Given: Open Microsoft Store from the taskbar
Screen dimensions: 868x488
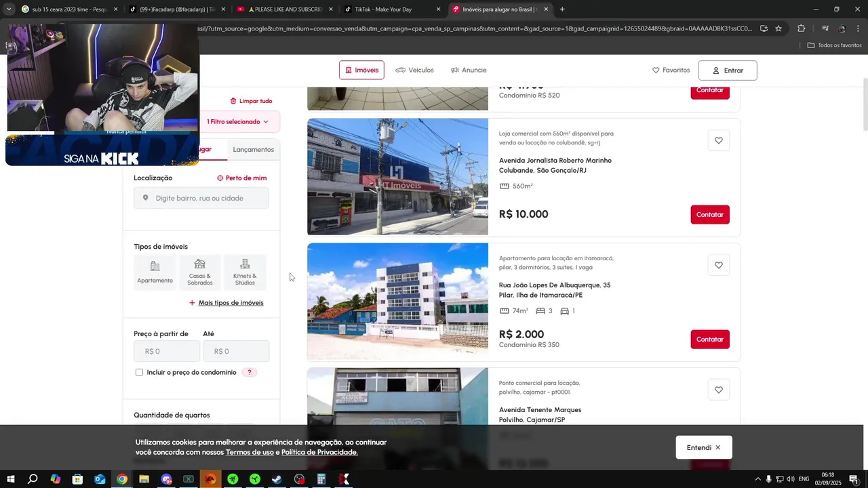Looking at the screenshot, I should click(77, 479).
